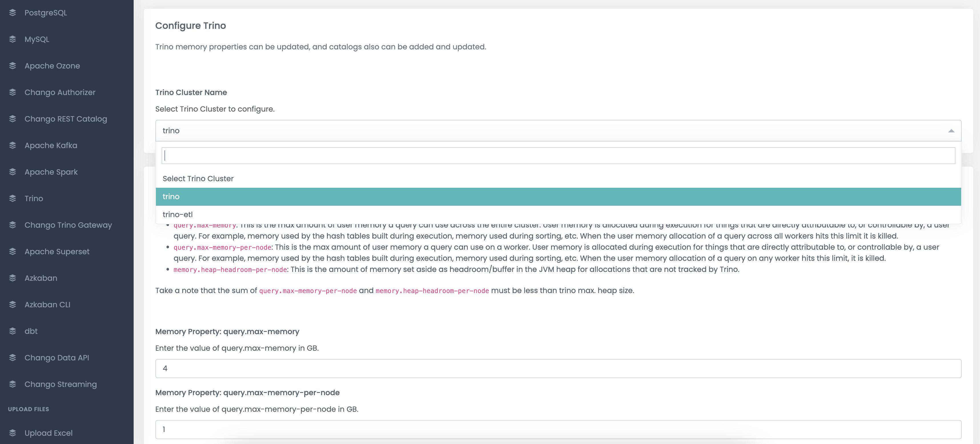
Task: Click the Azkaban layers icon
Action: (x=13, y=278)
